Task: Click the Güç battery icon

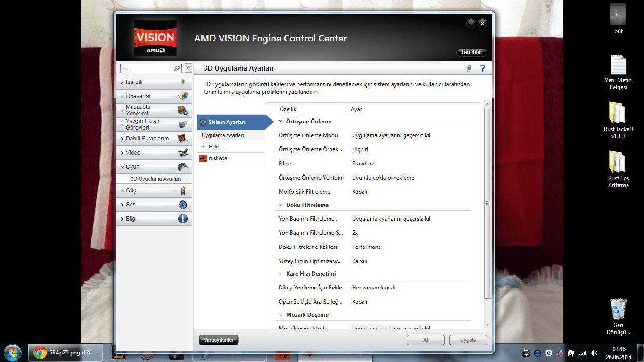Action: tap(183, 190)
